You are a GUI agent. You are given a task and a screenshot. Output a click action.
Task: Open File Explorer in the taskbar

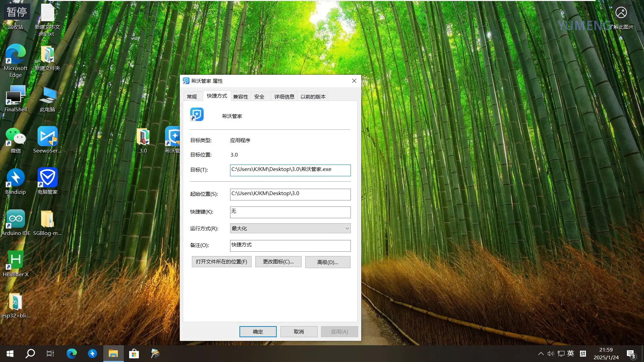113,354
